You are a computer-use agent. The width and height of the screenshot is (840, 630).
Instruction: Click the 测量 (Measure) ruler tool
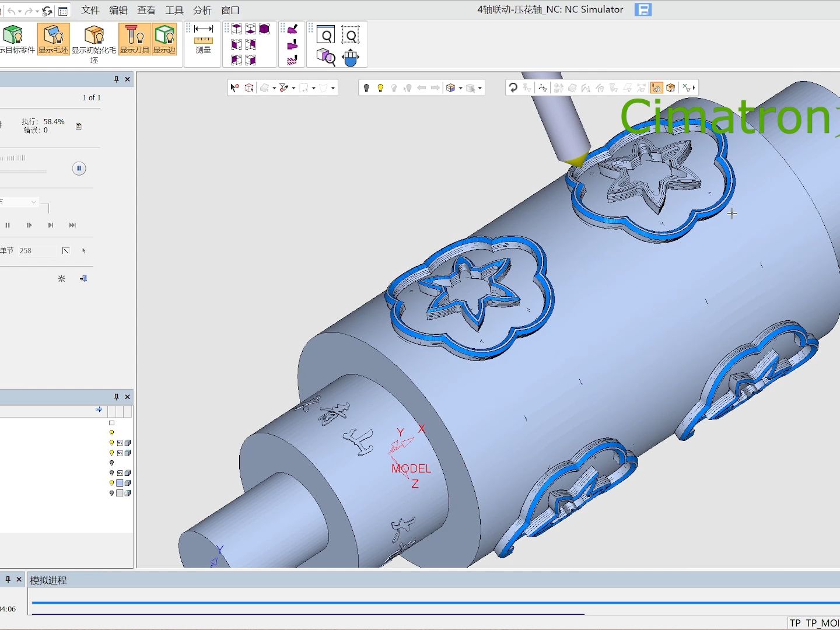click(203, 38)
